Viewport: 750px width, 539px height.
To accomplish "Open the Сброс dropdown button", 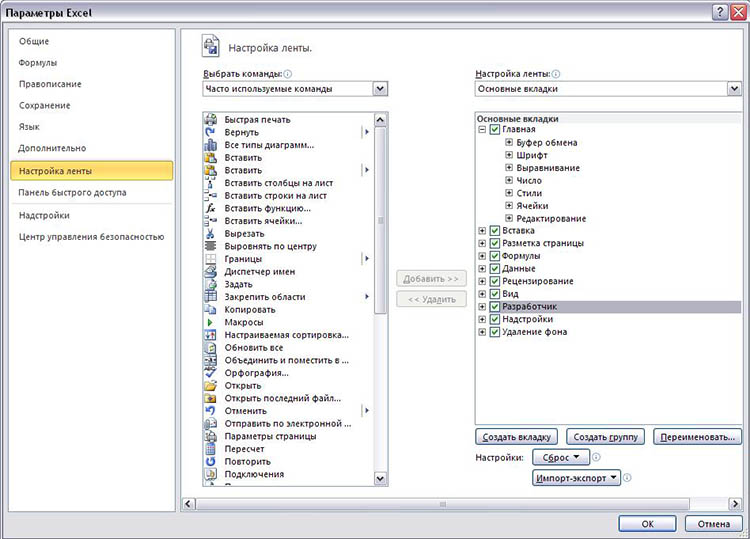I will (x=561, y=457).
